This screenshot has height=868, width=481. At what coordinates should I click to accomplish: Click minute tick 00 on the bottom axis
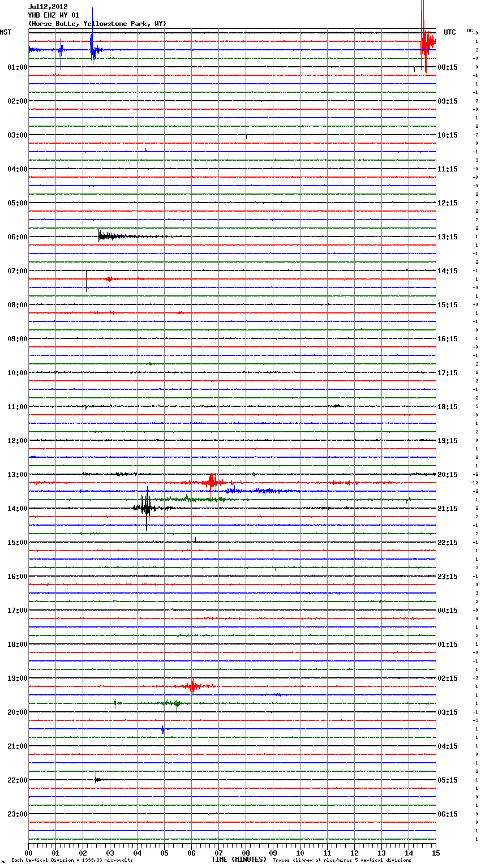(28, 853)
